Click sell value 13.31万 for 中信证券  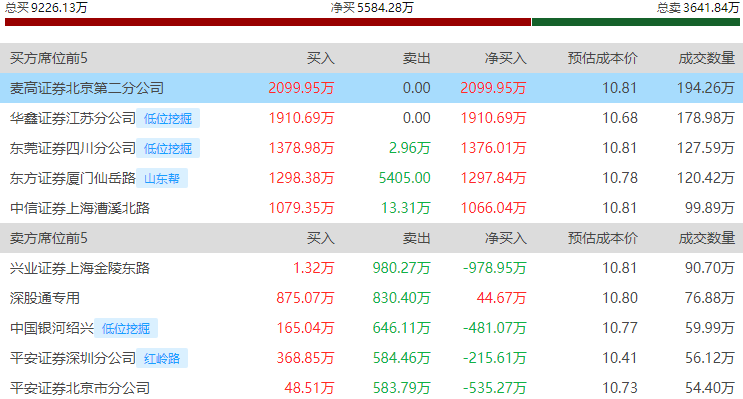[406, 208]
